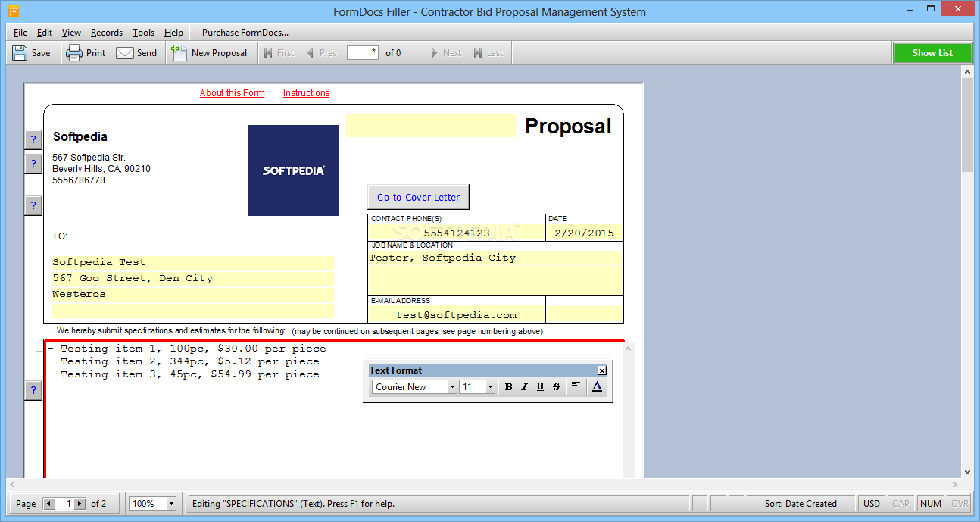Click the E-mail Address field test@softpedia.com
The width and height of the screenshot is (980, 522).
click(x=456, y=315)
